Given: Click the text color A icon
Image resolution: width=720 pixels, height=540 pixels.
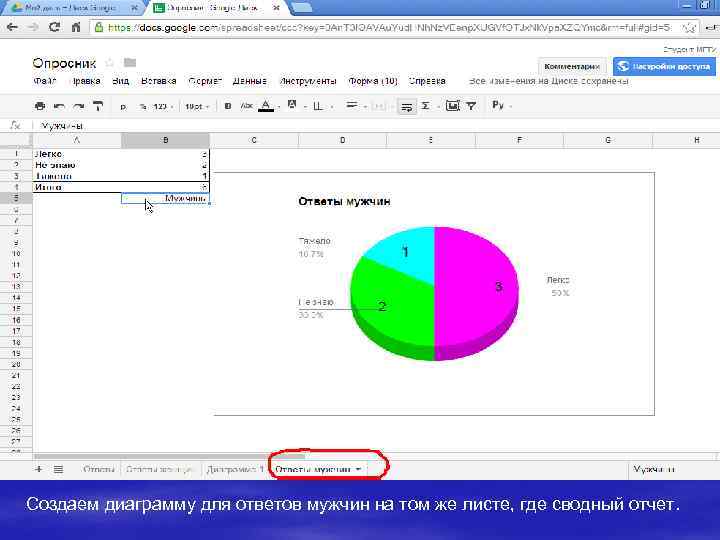Looking at the screenshot, I should [x=266, y=106].
